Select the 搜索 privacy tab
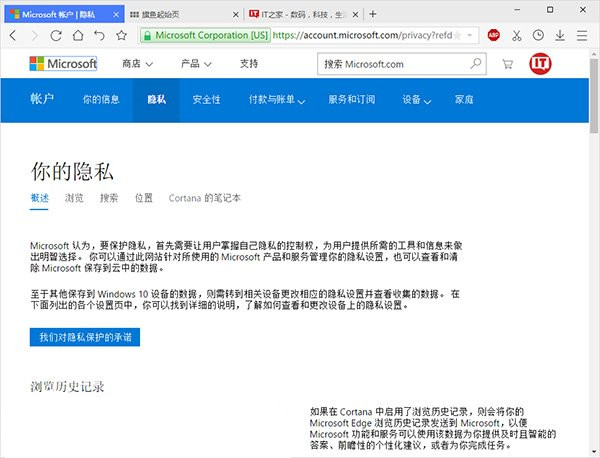600x458 pixels. point(109,198)
